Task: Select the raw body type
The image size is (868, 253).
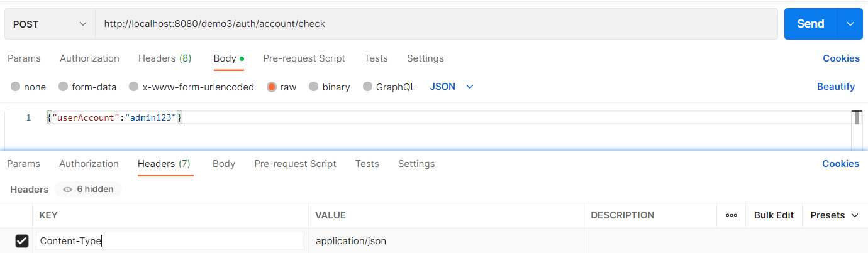Action: tap(281, 87)
